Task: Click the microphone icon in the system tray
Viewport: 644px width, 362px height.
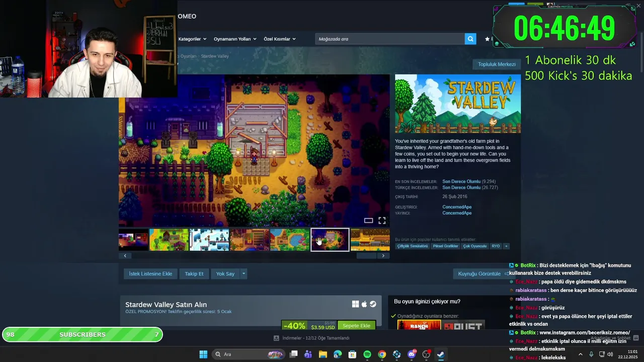Action: point(591,354)
